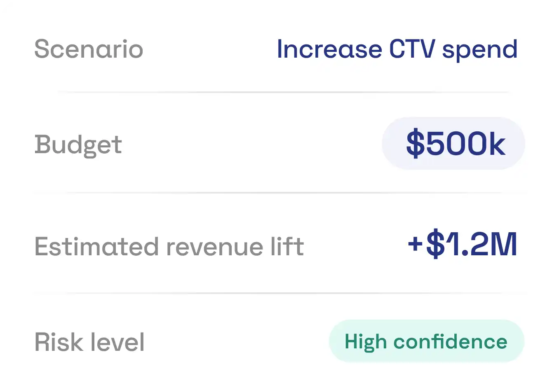Click the word lift in the label
Viewport: 559px width, 392px height.
tap(287, 246)
